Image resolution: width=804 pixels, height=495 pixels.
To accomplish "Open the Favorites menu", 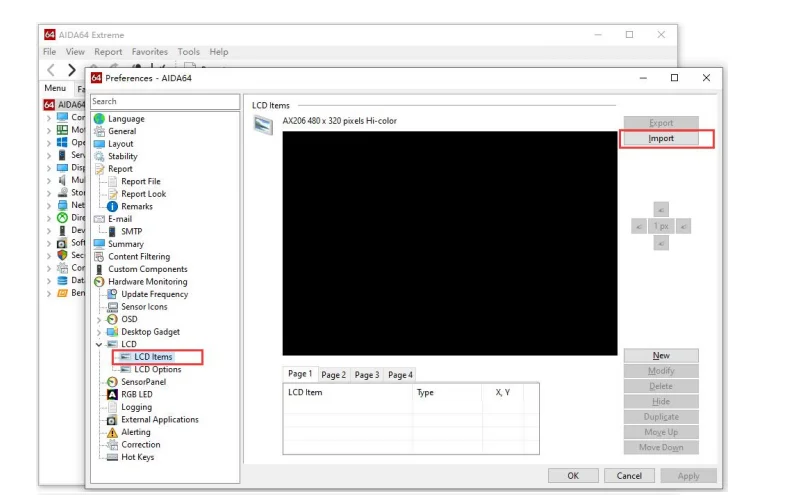I will click(150, 52).
